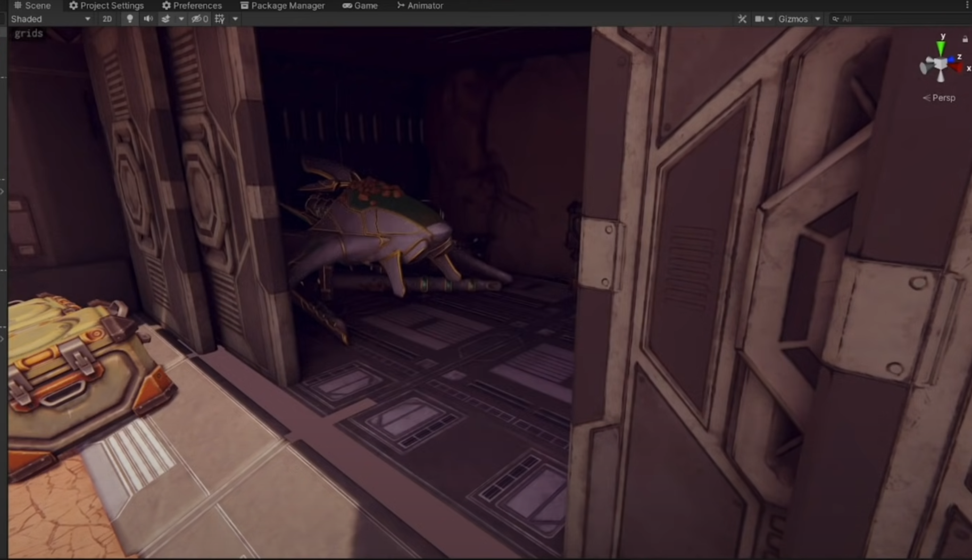Toggle scene lighting with the lightbulb icon
Screen dimensions: 972x560
tap(129, 19)
